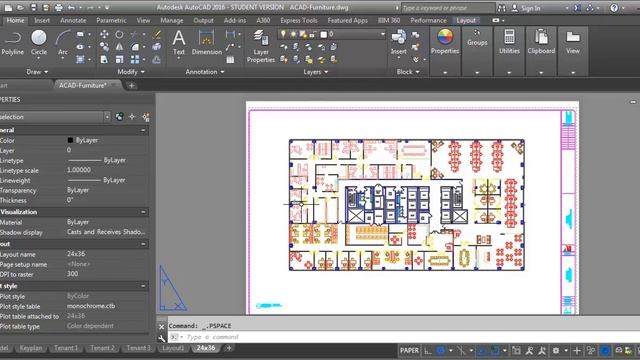Select the Mirror tool
This screenshot has width=640, height=360.
[119, 47]
